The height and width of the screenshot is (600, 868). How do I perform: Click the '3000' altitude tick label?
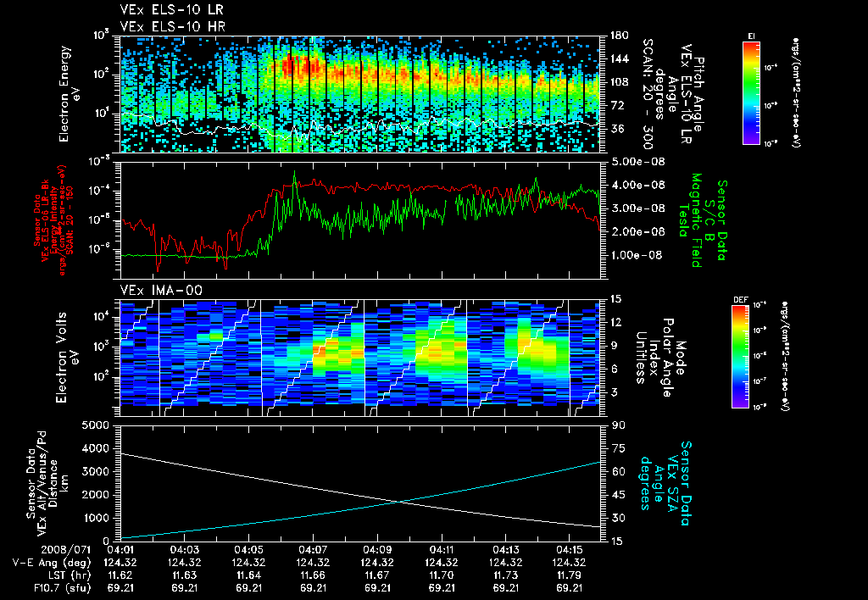[95, 471]
